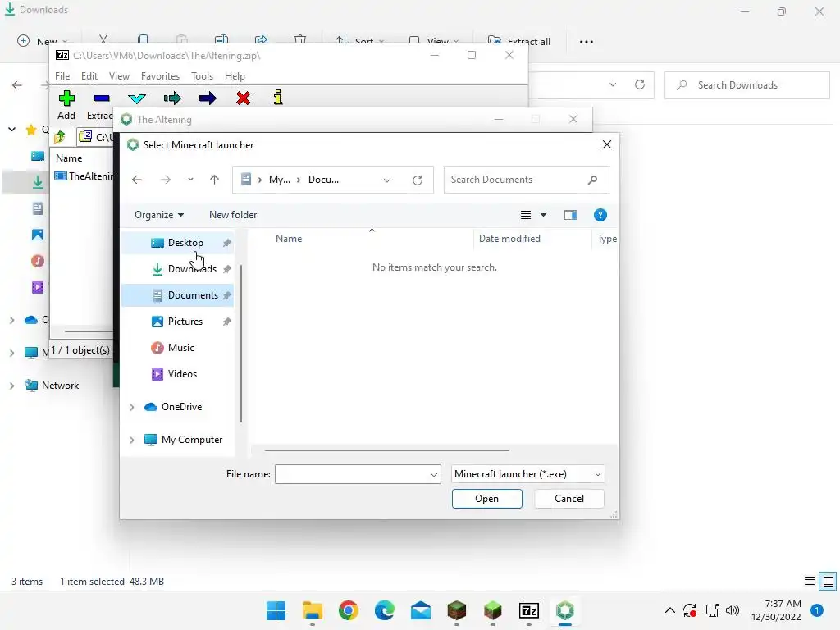This screenshot has width=840, height=630.
Task: Open the File menu in 7-Zip
Action: tap(62, 76)
